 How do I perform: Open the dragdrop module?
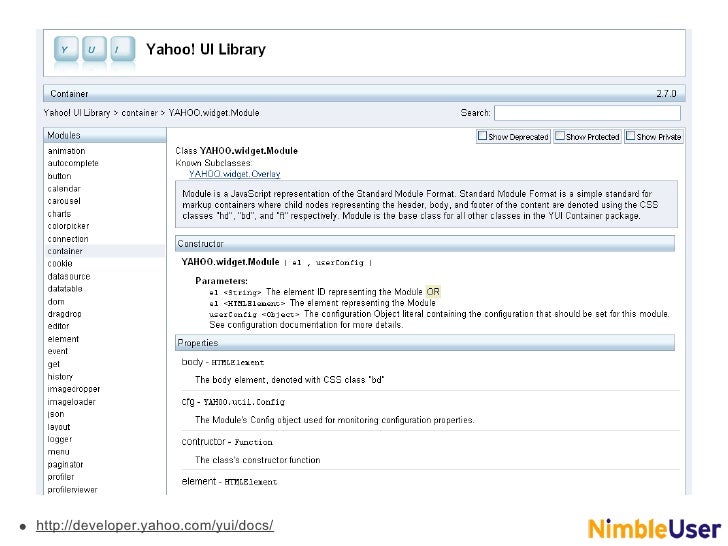(65, 314)
